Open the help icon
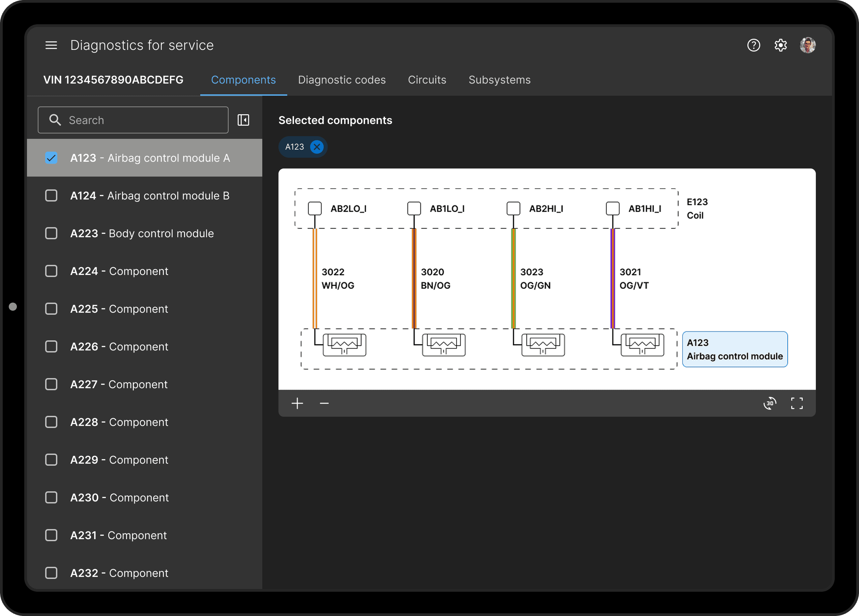This screenshot has width=859, height=616. point(753,45)
